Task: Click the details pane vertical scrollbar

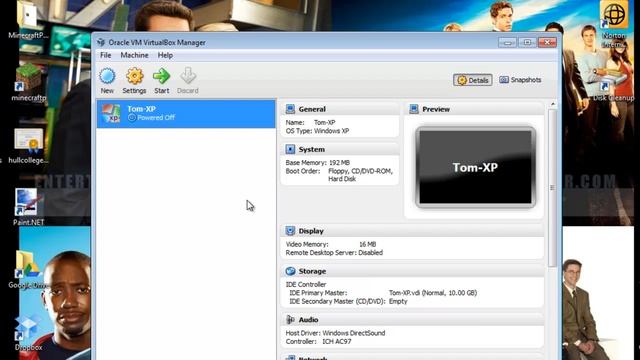Action: point(552,188)
